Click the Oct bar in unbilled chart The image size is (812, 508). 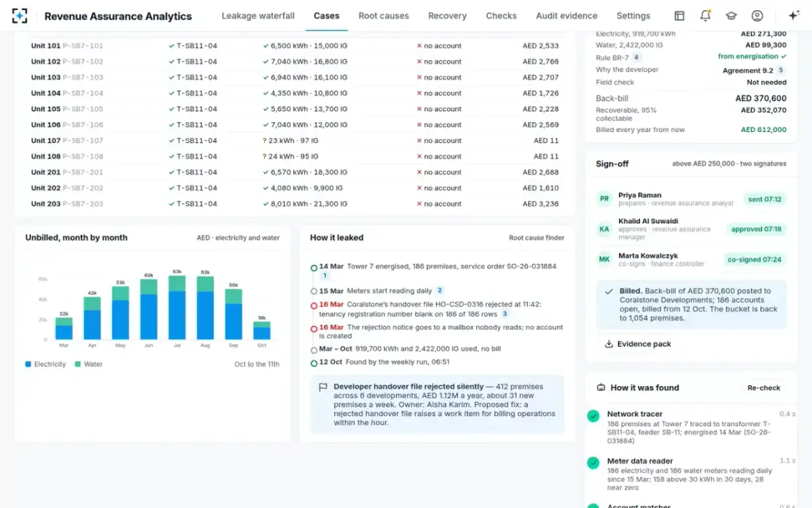[x=262, y=331]
